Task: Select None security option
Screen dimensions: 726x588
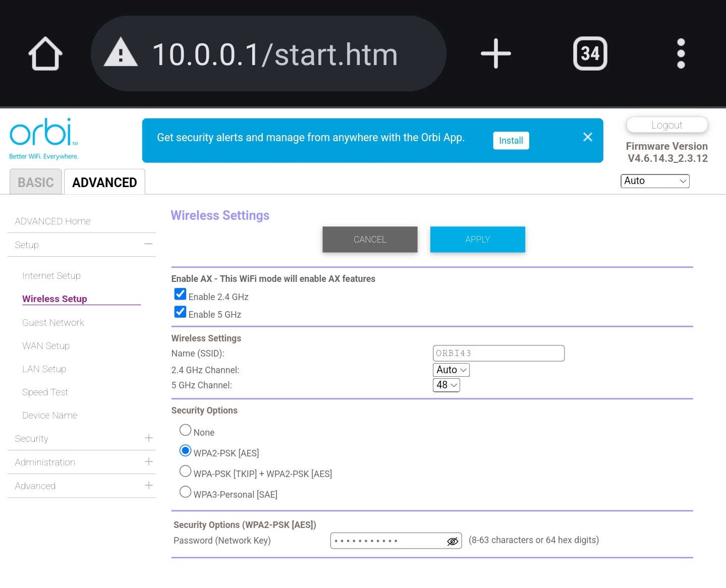Action: 186,430
